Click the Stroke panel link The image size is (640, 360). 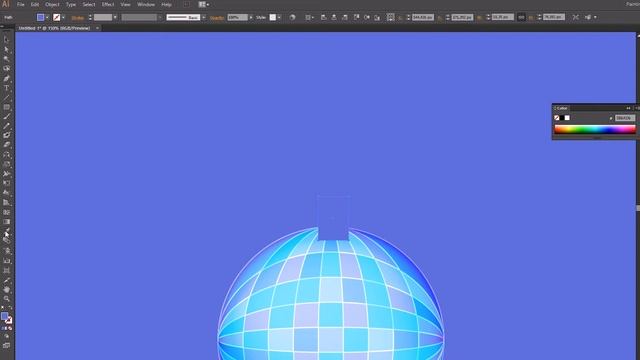click(x=78, y=18)
